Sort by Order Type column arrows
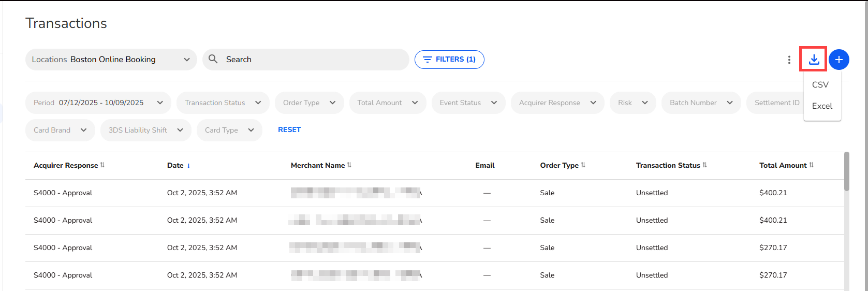The width and height of the screenshot is (868, 291). click(583, 165)
